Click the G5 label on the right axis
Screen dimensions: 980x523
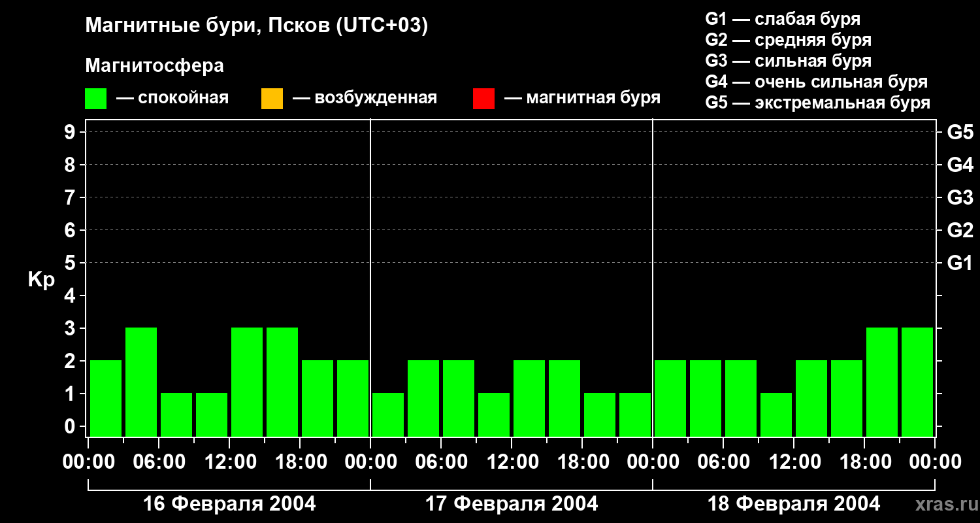960,133
